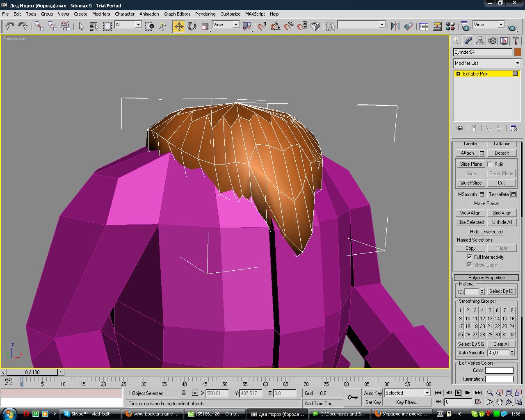Open the Modifier List dropdown
Image resolution: width=525 pixels, height=420 pixels.
pos(517,63)
